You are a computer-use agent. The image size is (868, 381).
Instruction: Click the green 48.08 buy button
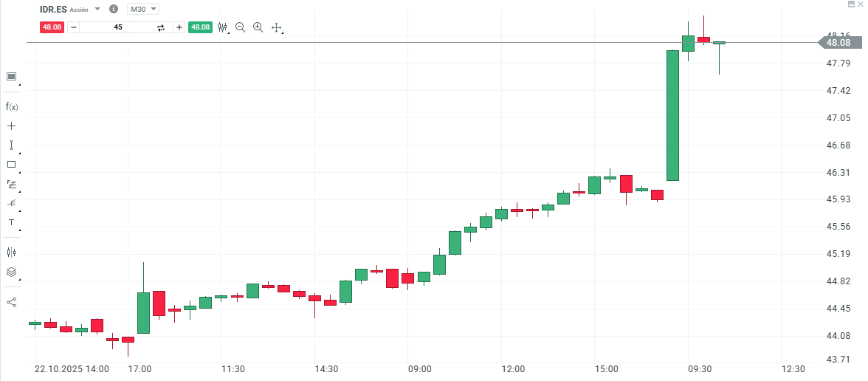200,27
